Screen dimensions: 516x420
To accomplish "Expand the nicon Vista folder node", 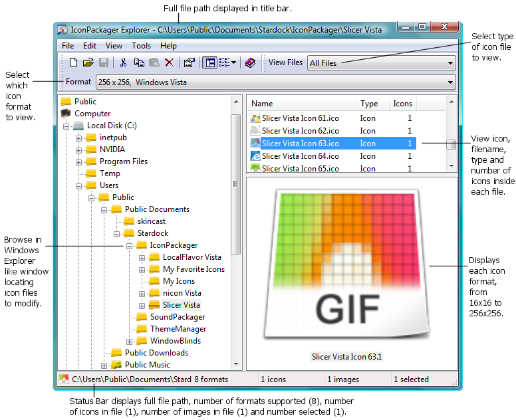I will click(142, 294).
